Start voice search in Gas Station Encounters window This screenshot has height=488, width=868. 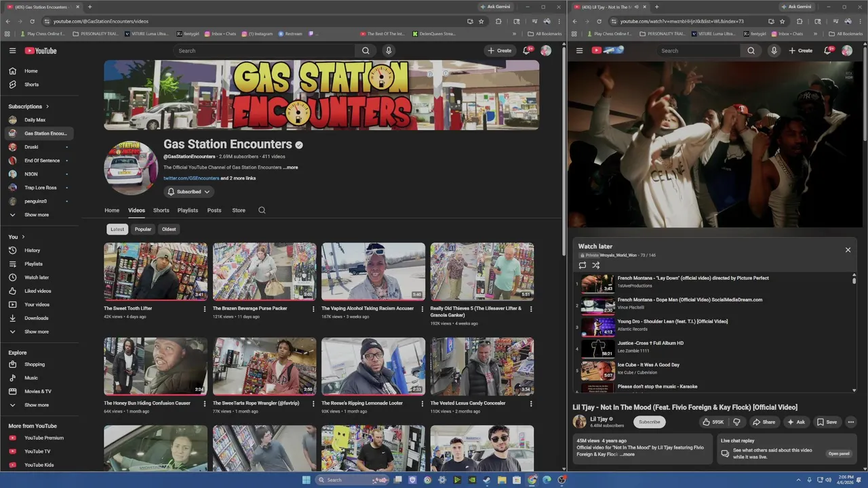[389, 51]
